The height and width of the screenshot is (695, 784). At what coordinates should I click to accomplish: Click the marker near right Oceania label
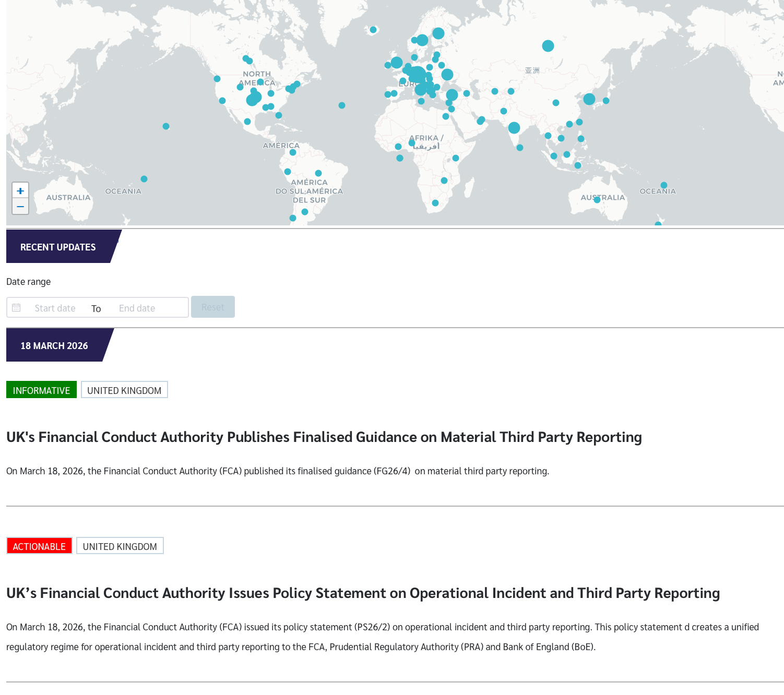click(664, 185)
